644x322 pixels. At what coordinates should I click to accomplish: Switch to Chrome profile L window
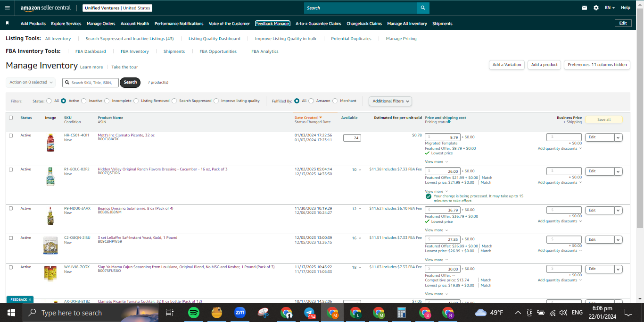(355, 313)
